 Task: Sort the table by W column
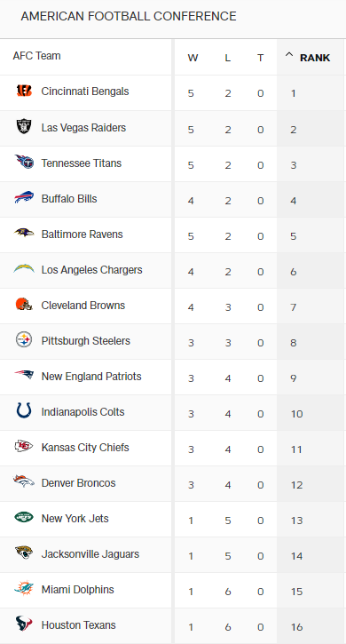point(193,58)
